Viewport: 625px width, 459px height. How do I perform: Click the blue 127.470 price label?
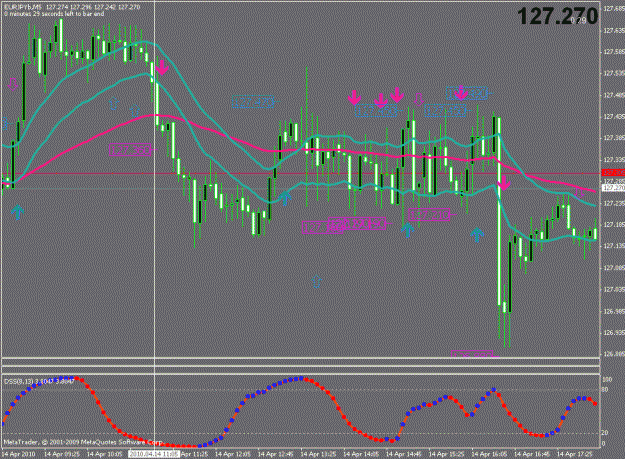253,102
